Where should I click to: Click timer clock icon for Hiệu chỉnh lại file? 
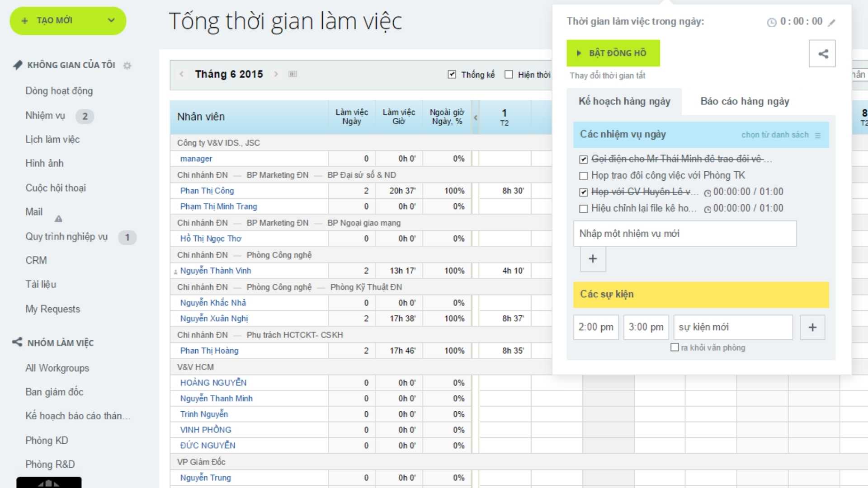pos(708,209)
